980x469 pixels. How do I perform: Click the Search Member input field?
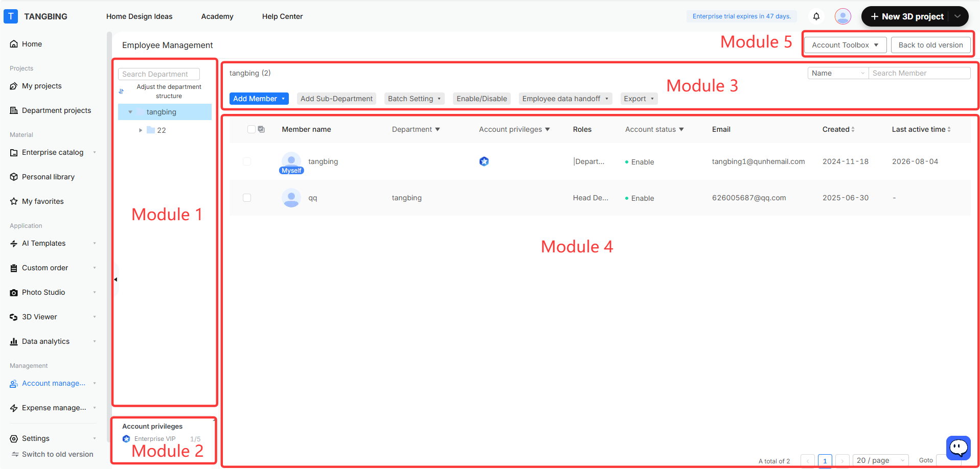pyautogui.click(x=920, y=73)
